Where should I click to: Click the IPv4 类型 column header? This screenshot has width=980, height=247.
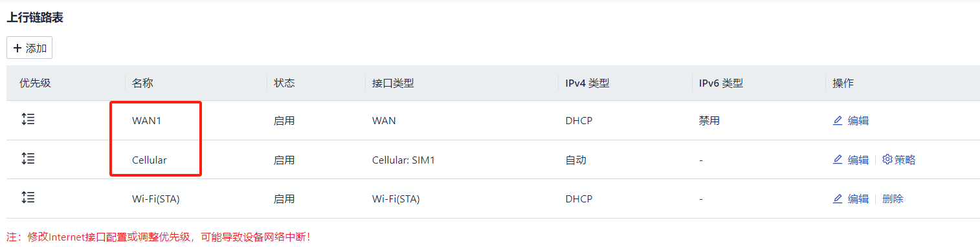(587, 83)
